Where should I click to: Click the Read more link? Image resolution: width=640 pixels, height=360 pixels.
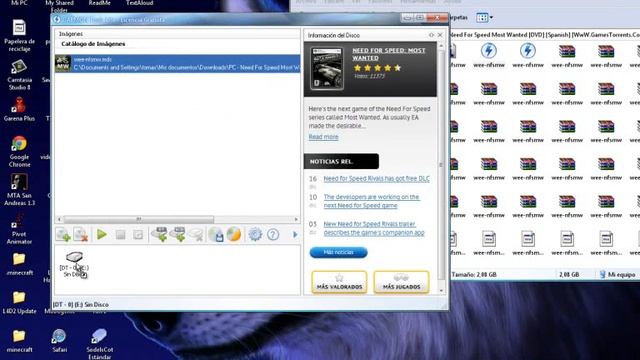tap(323, 137)
